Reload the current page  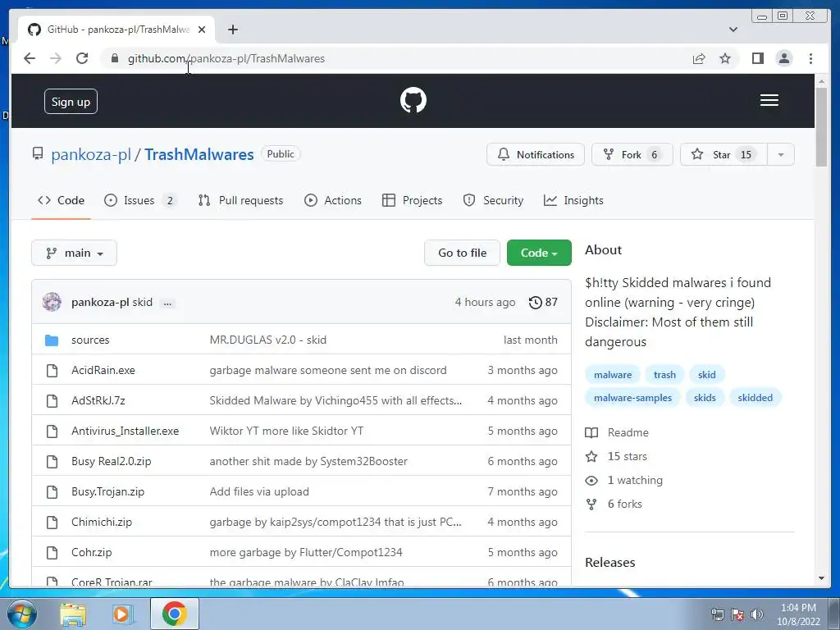click(x=82, y=58)
